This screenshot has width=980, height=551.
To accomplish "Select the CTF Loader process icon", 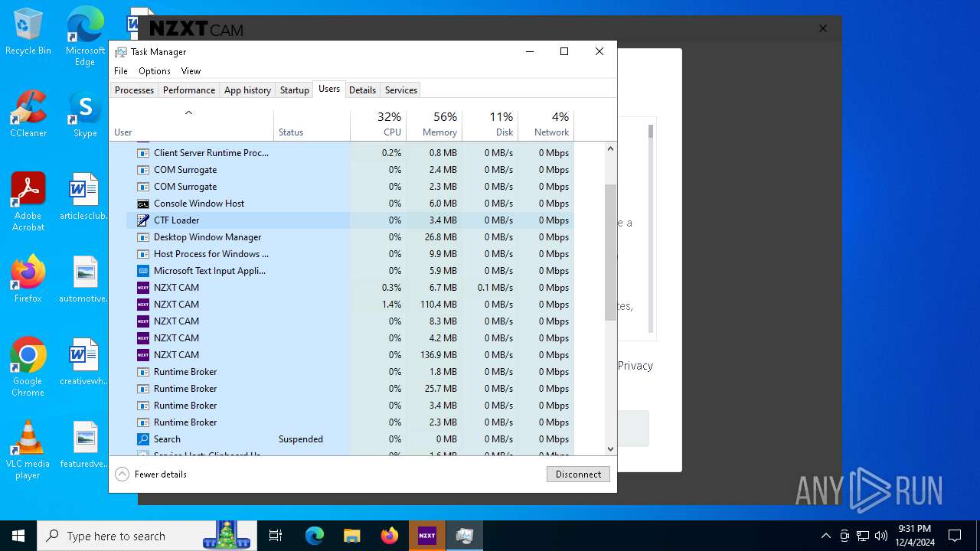I will tap(142, 220).
